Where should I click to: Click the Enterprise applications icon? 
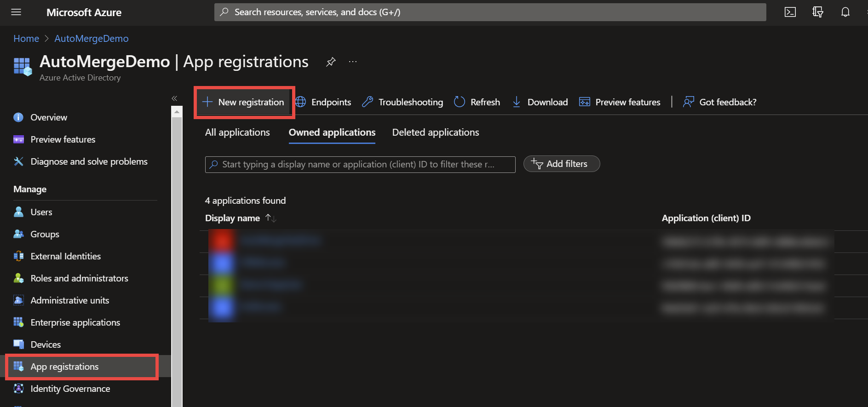18,322
